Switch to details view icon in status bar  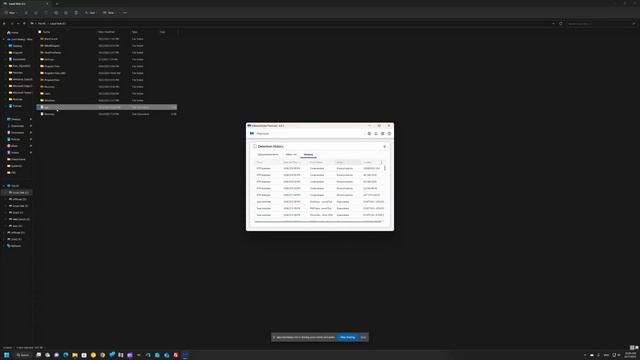tap(632, 348)
